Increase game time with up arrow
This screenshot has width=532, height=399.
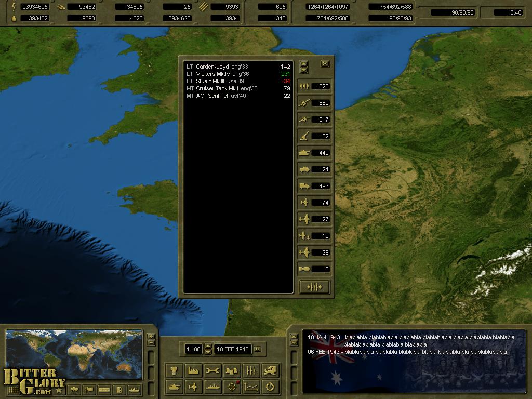pyautogui.click(x=208, y=346)
